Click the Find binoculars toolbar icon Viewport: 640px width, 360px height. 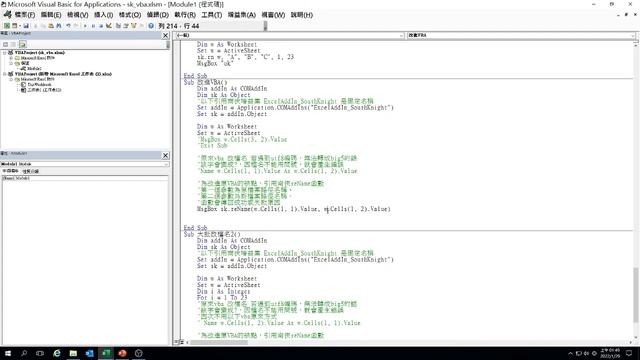(x=59, y=26)
